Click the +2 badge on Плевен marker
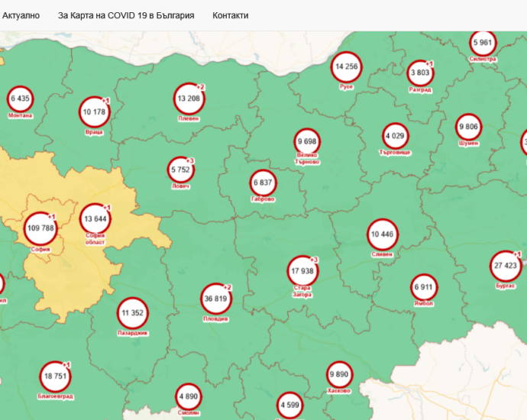 [200, 87]
